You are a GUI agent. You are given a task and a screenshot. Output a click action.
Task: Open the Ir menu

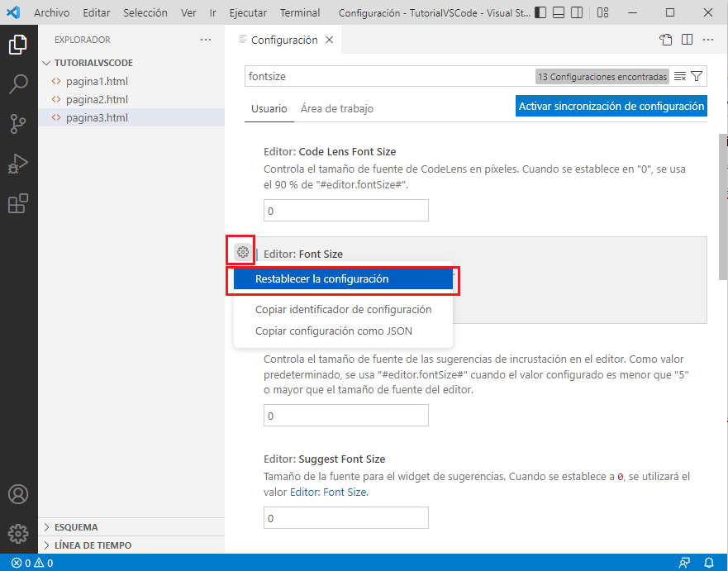tap(212, 12)
